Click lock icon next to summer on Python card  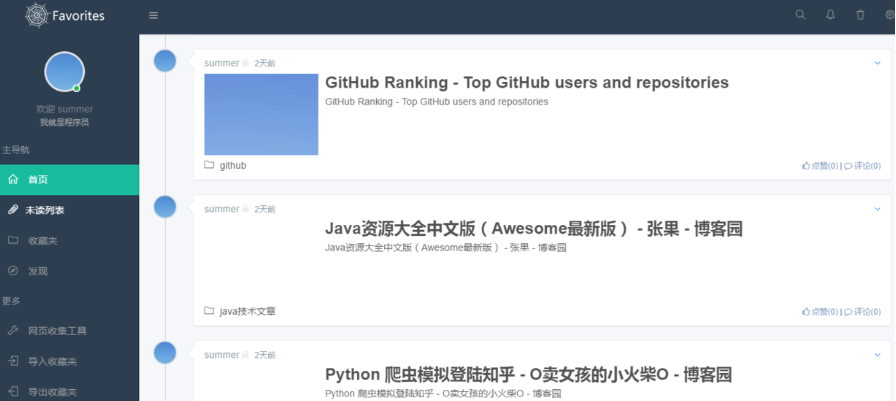245,355
